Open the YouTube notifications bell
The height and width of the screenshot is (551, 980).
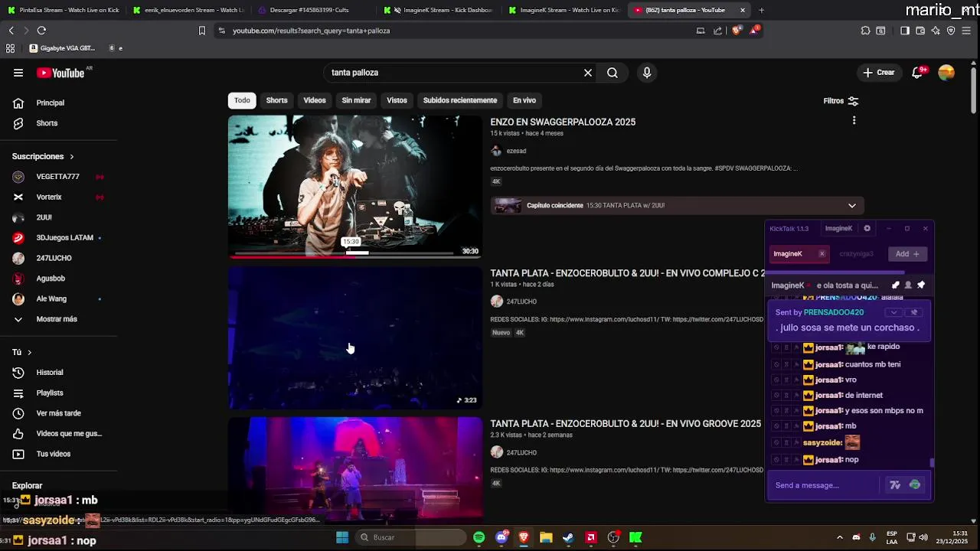917,73
